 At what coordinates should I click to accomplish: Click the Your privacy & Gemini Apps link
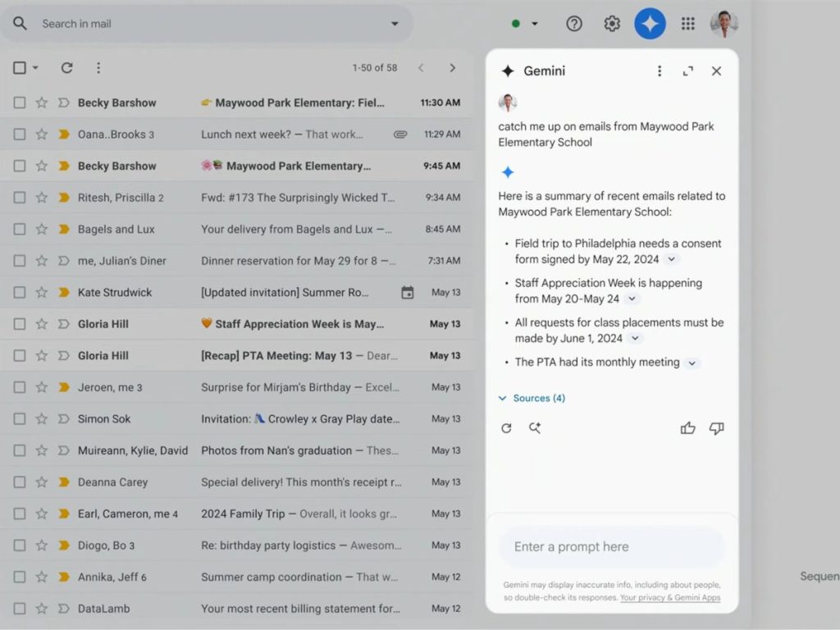click(x=673, y=597)
